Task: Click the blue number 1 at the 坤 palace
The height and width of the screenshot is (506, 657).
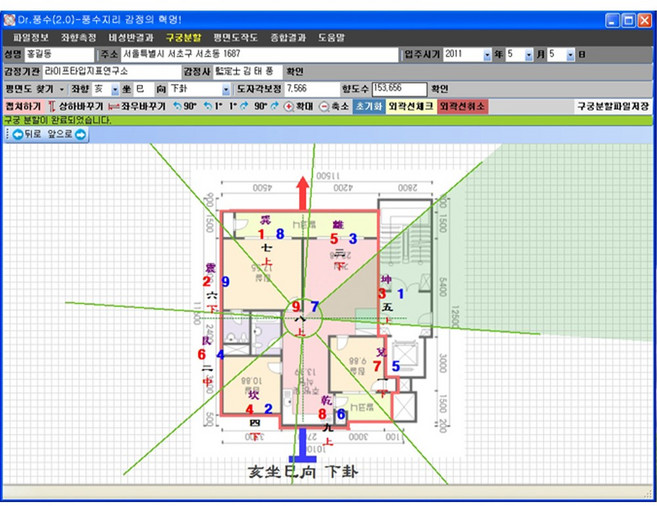Action: (x=401, y=294)
